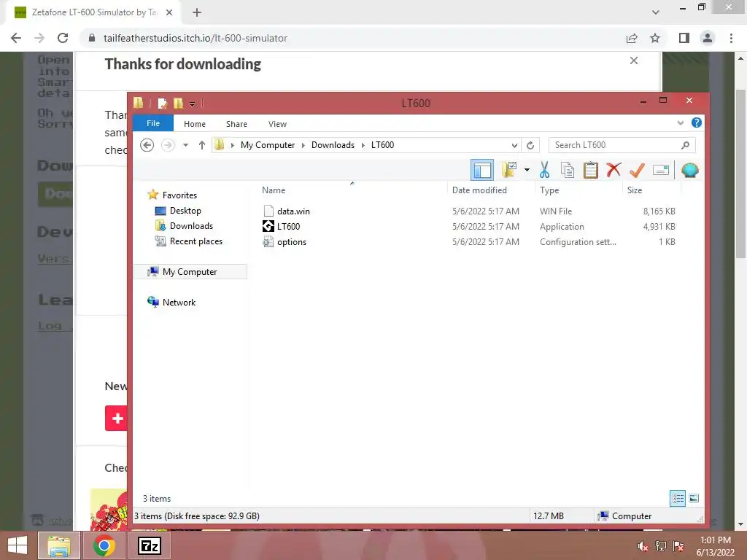Click LT600 in address breadcrumb

(382, 145)
